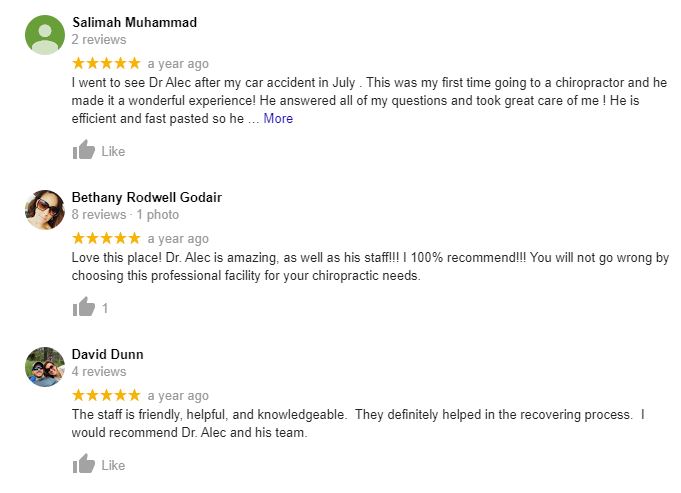Image resolution: width=681 pixels, height=493 pixels.
Task: Open Salimah Muhammad reviewer name
Action: [134, 22]
